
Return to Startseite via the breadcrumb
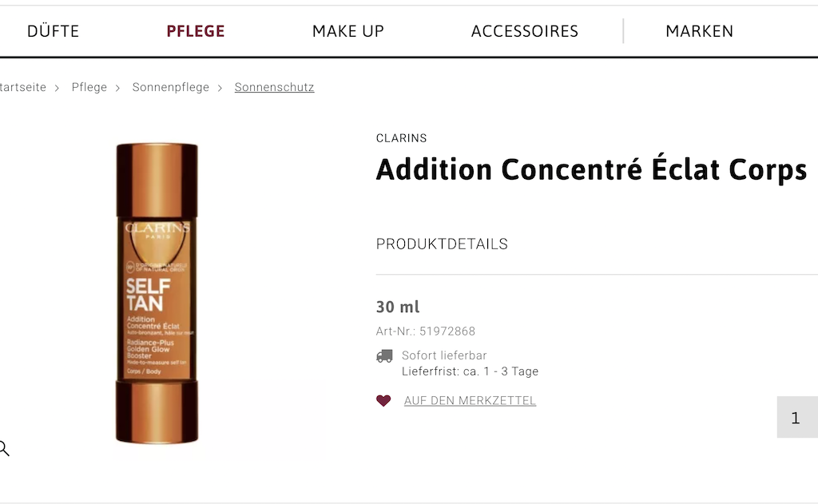22,87
